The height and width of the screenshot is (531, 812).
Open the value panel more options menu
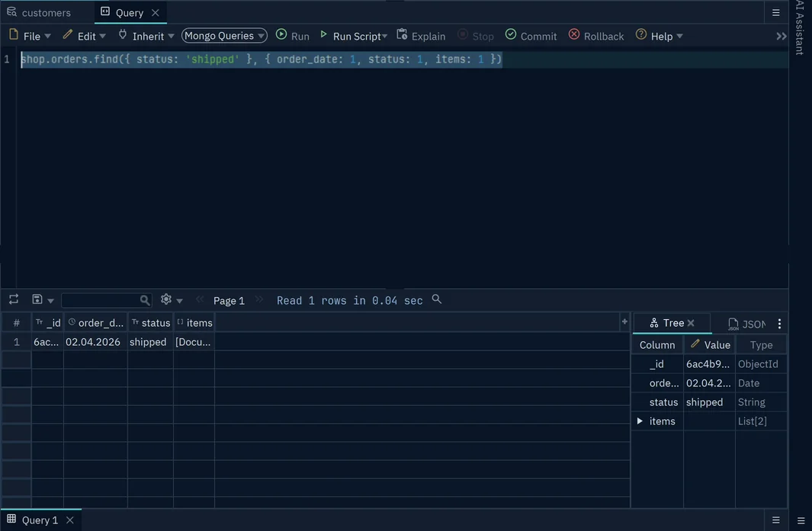pos(779,324)
